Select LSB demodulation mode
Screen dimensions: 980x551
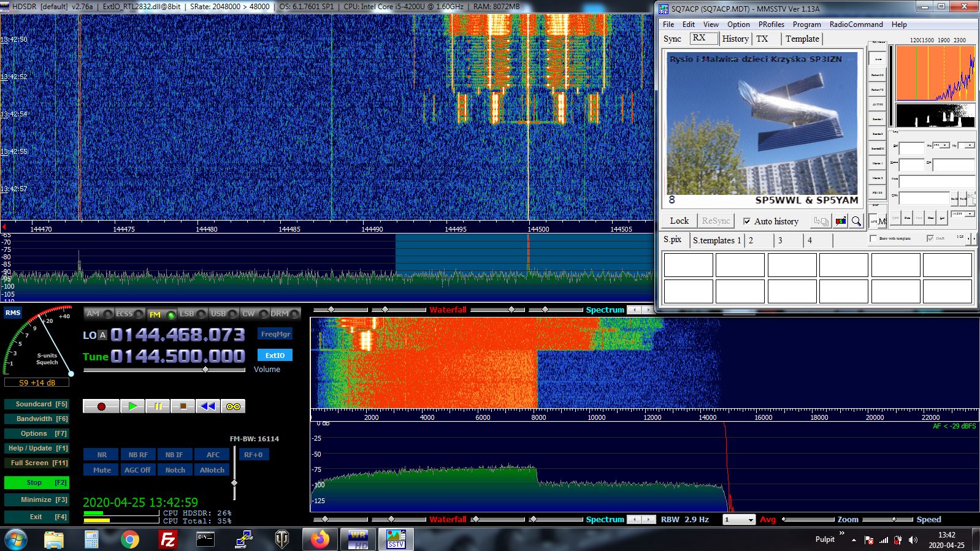click(x=193, y=314)
